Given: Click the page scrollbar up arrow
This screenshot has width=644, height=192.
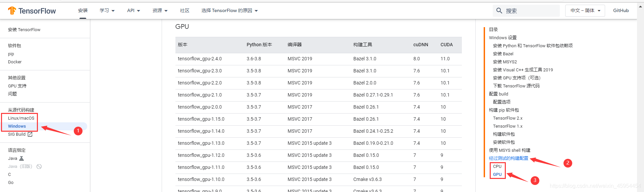Looking at the screenshot, I should point(640,6).
